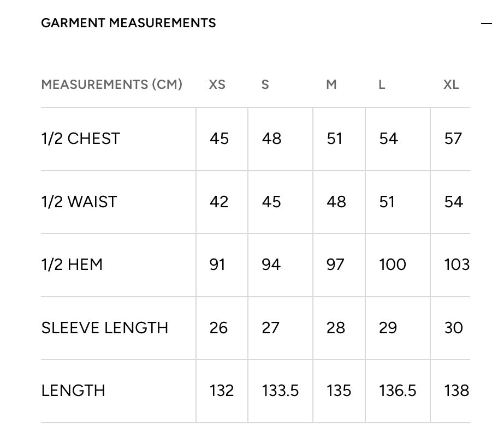Click the L length value 136.5
The height and width of the screenshot is (426, 504).
[x=398, y=391]
